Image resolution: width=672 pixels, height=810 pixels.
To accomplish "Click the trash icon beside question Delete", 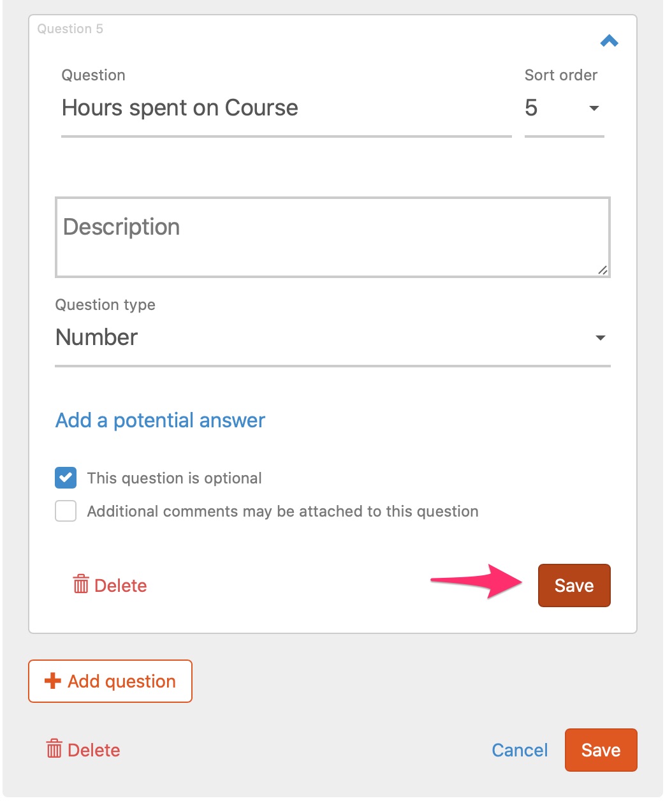I will (81, 584).
